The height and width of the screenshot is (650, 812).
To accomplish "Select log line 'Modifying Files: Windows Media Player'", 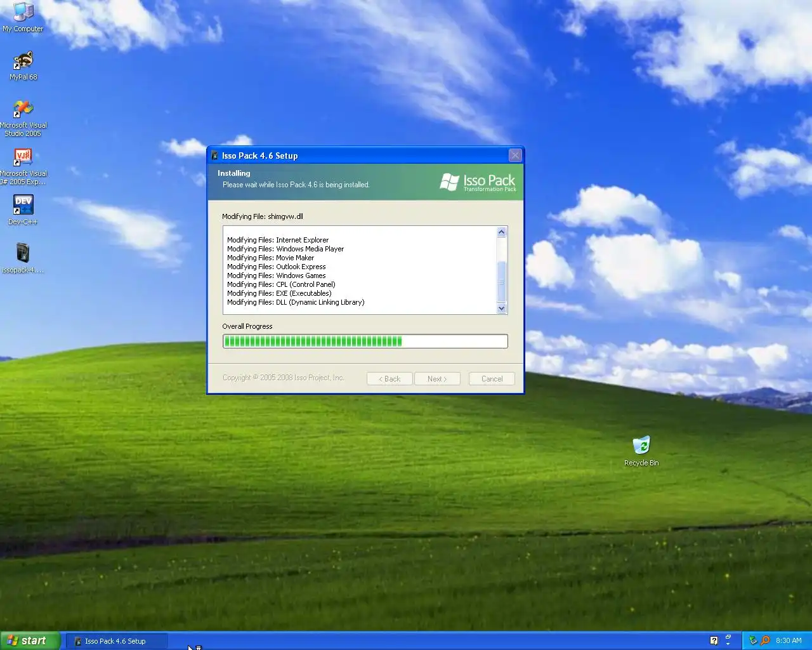I will click(285, 249).
